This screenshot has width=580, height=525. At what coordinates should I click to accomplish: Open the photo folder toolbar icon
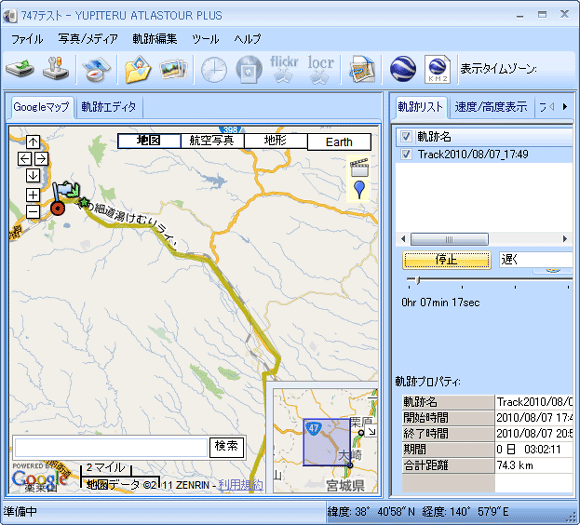point(137,69)
